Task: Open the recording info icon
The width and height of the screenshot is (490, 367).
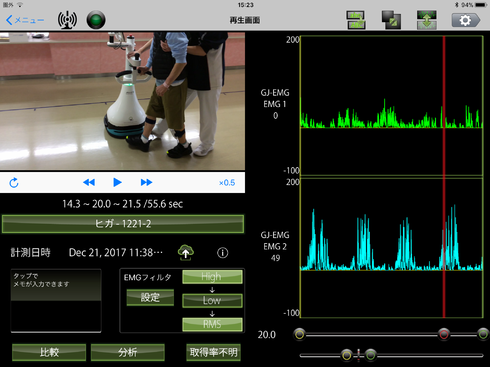Action: 223,253
